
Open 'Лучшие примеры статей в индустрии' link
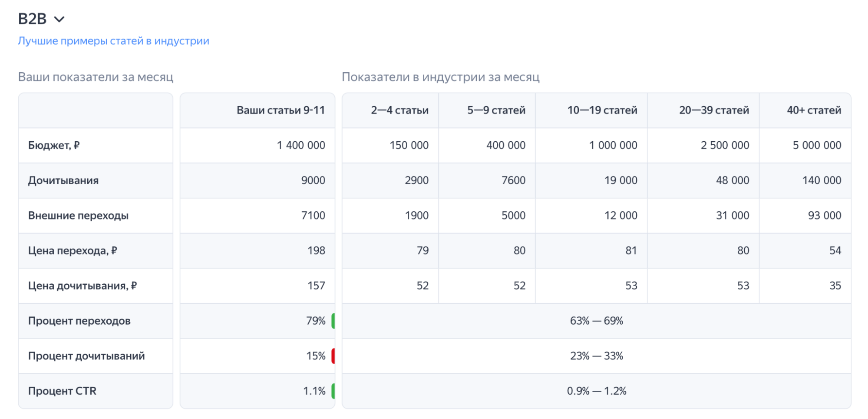coord(113,41)
